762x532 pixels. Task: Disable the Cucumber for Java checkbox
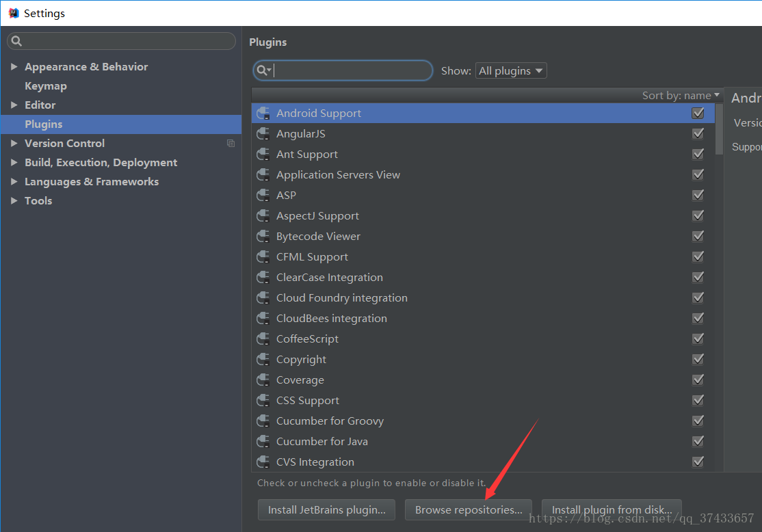pos(698,441)
